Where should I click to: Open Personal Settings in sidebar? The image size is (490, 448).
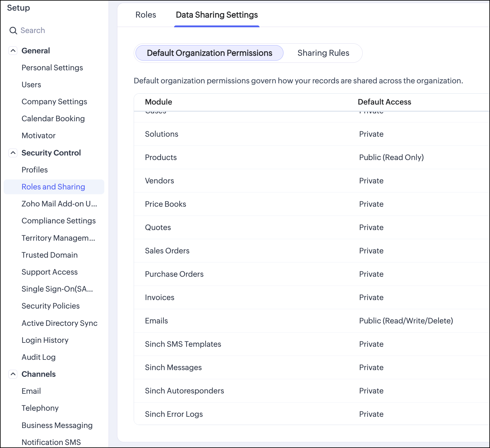tap(52, 68)
